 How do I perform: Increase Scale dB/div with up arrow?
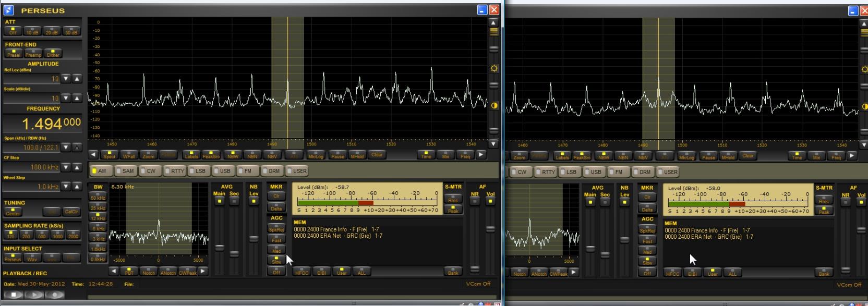coord(77,98)
